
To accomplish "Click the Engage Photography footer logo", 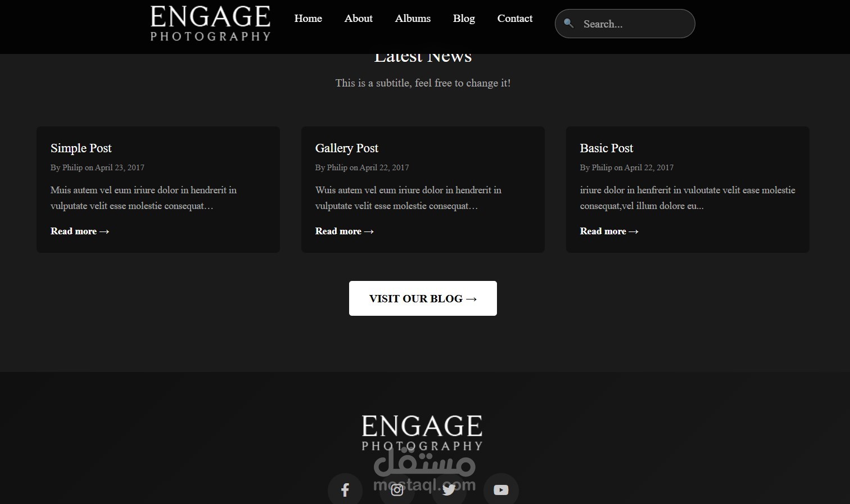I will pos(422,433).
